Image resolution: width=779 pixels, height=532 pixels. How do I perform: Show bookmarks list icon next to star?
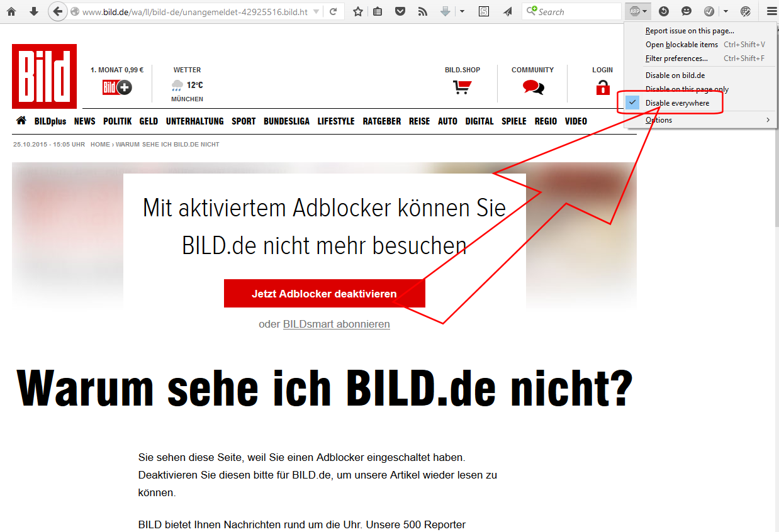[x=378, y=11]
